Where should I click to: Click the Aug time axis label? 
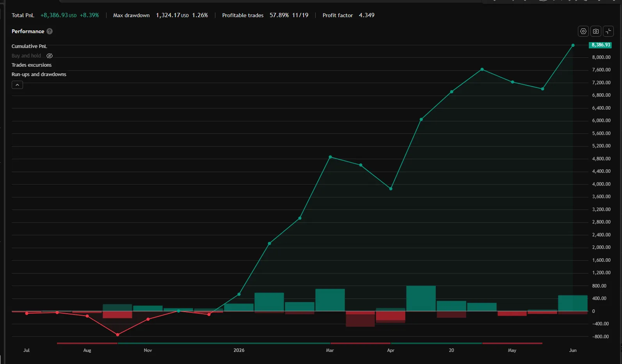pyautogui.click(x=87, y=350)
